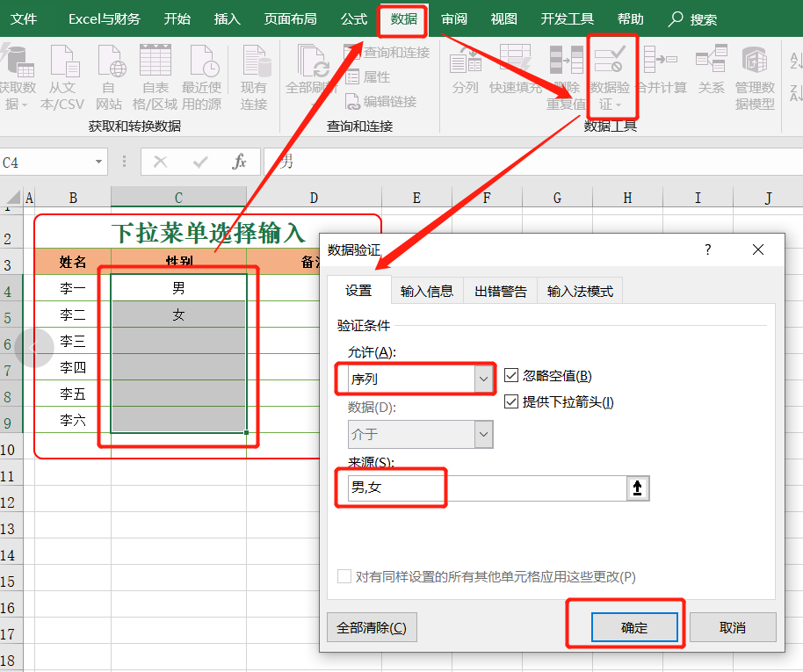Click the Name Box showing C4
The image size is (803, 672).
tap(54, 162)
